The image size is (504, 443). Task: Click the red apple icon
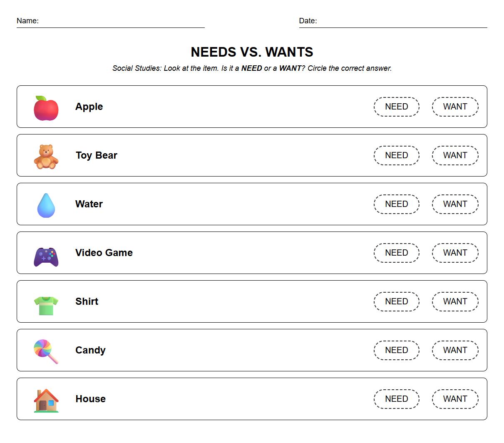coord(46,108)
